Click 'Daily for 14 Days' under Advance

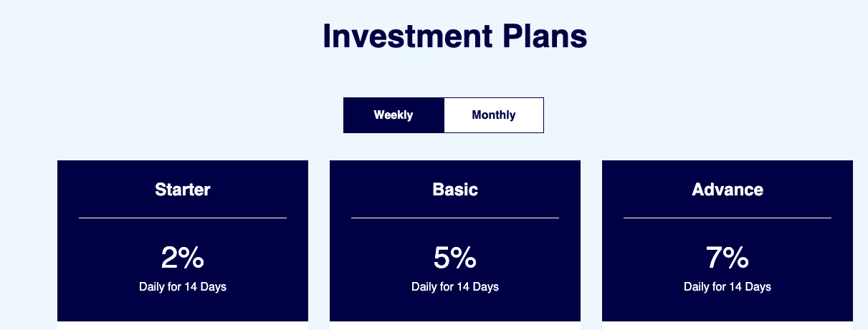728,287
